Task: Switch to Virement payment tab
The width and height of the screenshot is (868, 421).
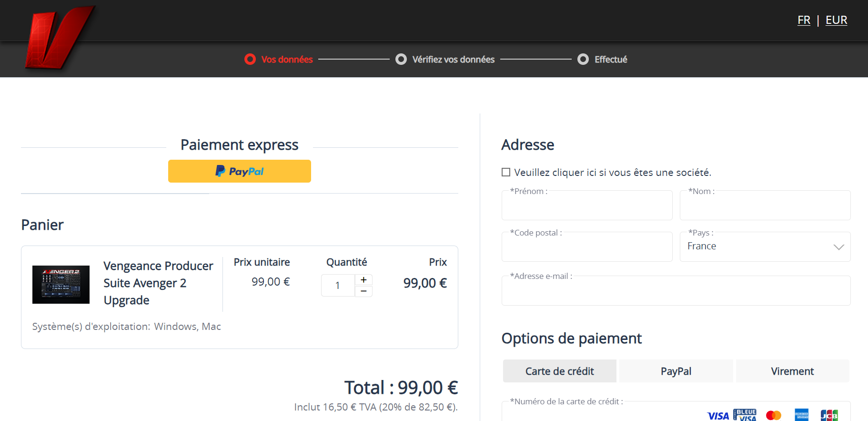Action: [792, 371]
